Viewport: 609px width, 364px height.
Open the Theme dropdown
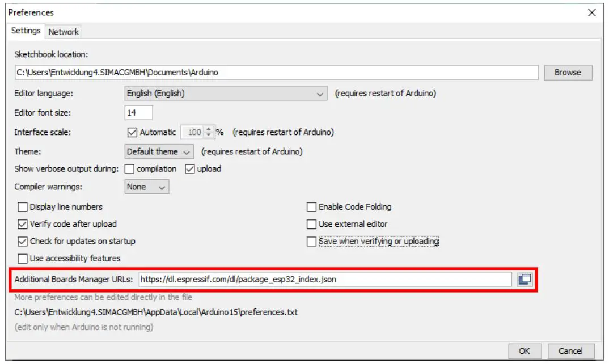tap(159, 151)
